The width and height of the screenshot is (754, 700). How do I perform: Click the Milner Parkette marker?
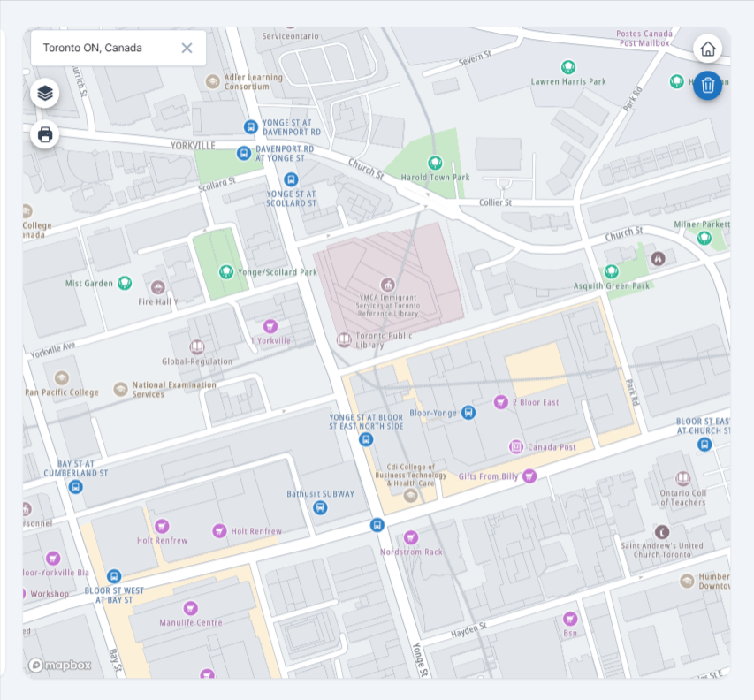coord(704,237)
